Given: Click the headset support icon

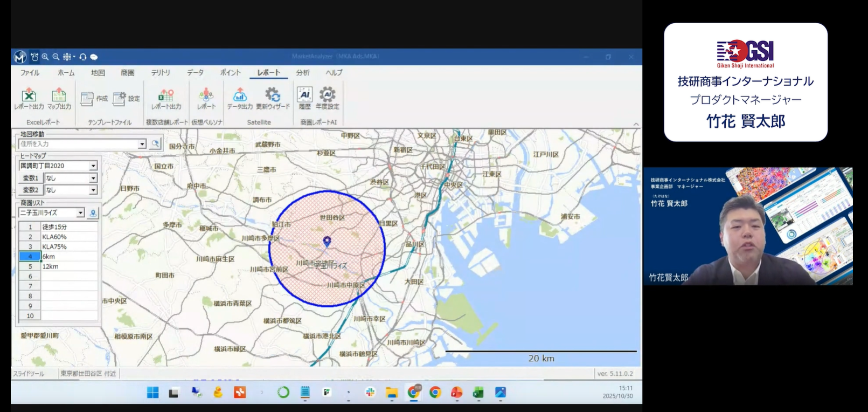Looking at the screenshot, I should 82,57.
